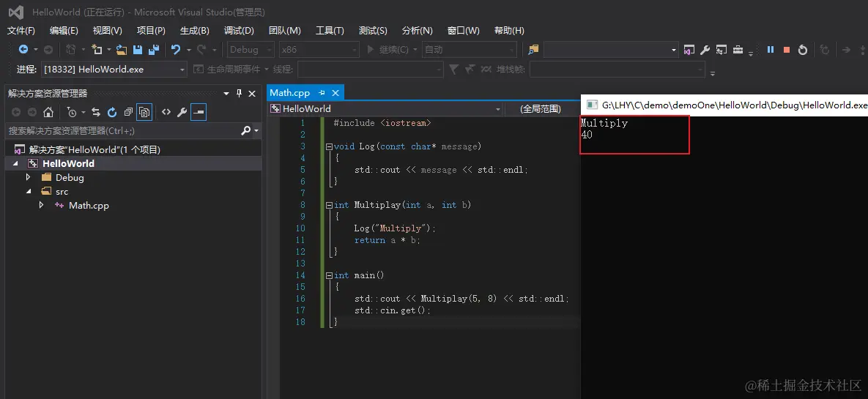Toggle Preview Selected Items in Solution Explorer

tap(199, 112)
